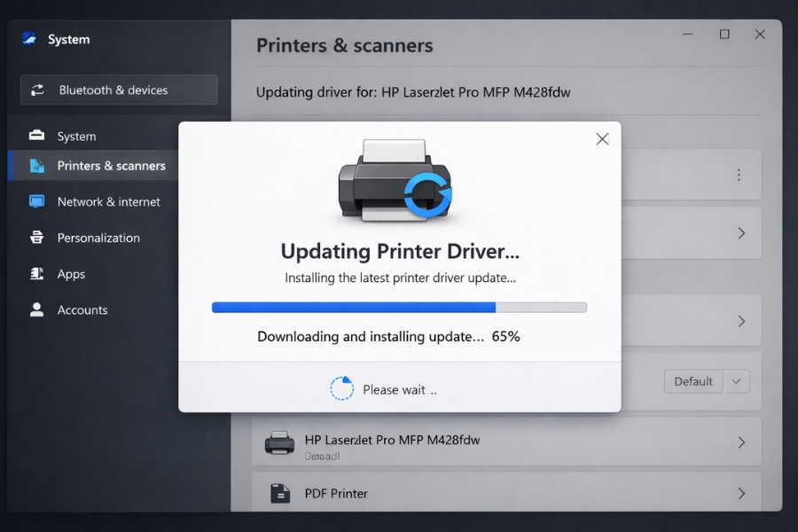Click the PDF Printer document icon
This screenshot has height=532, width=798.
279,493
